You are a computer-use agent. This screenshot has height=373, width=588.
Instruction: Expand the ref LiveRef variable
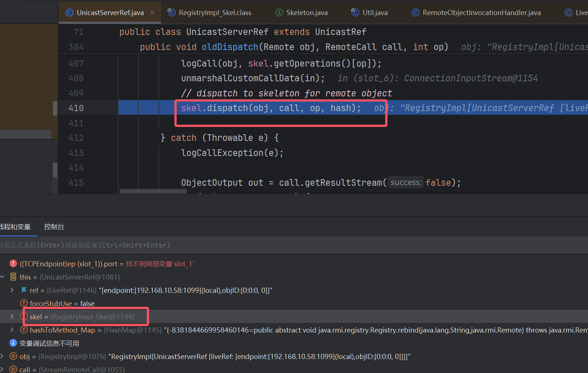(x=12, y=290)
